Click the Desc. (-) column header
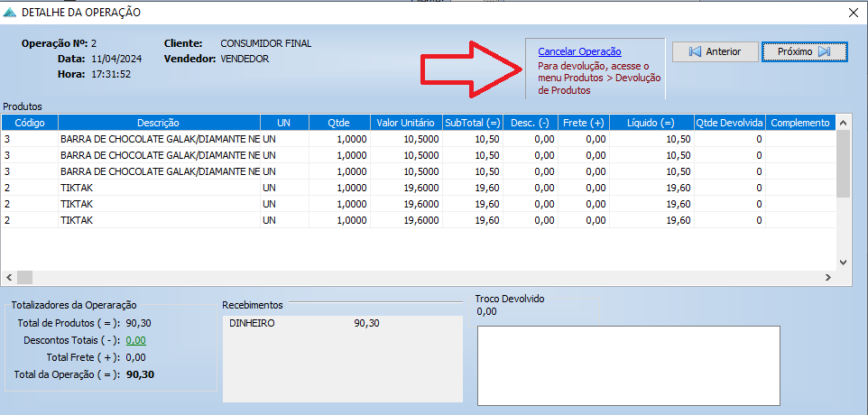Viewport: 868px width, 415px height. tap(531, 123)
